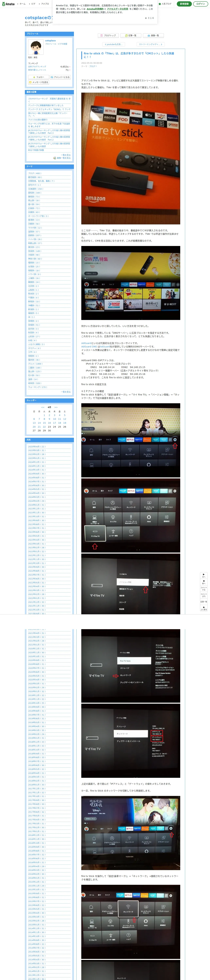Open recent post デンパークに移動動物園が来ていました
The image size is (210, 980).
click(46, 105)
